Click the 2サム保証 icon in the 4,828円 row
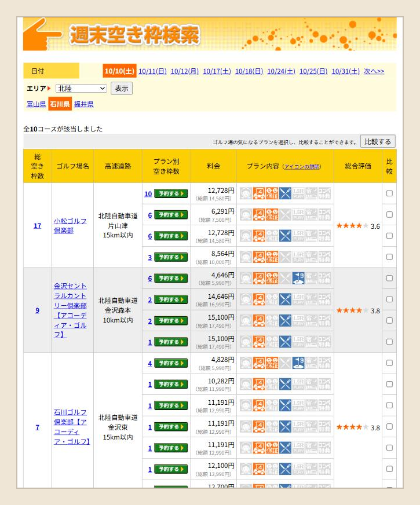Image resolution: width=420 pixels, height=505 pixels. (272, 363)
